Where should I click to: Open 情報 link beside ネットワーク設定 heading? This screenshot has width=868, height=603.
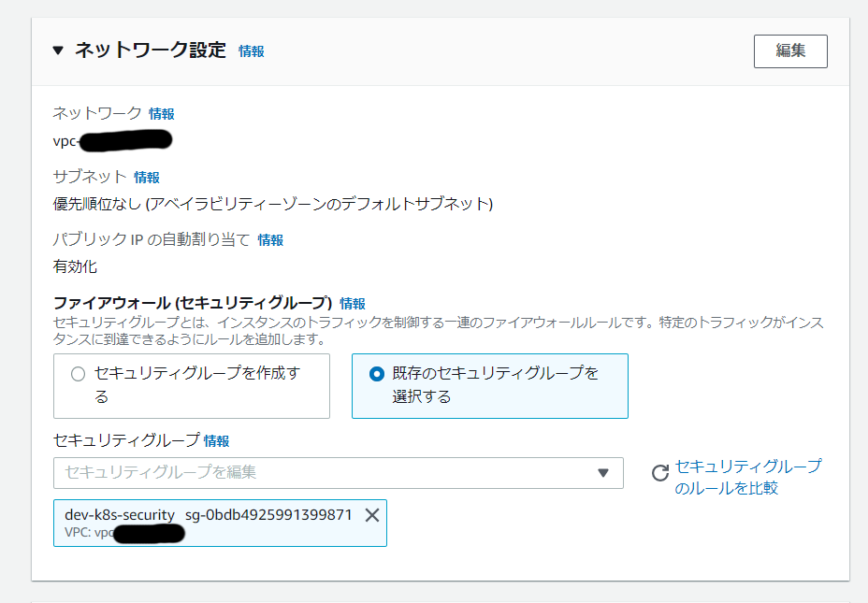251,51
